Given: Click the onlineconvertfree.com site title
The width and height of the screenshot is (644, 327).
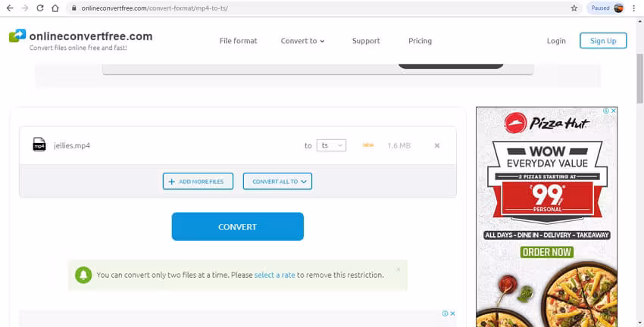Looking at the screenshot, I should [x=91, y=36].
